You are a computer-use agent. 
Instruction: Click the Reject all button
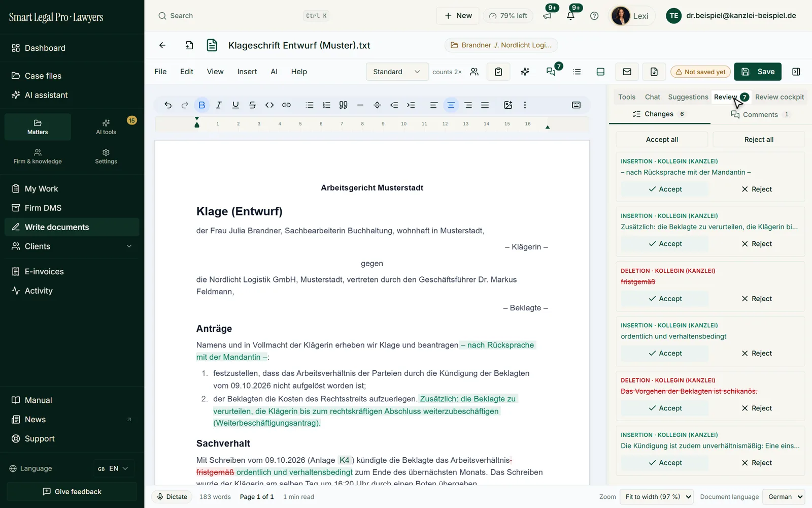click(759, 140)
